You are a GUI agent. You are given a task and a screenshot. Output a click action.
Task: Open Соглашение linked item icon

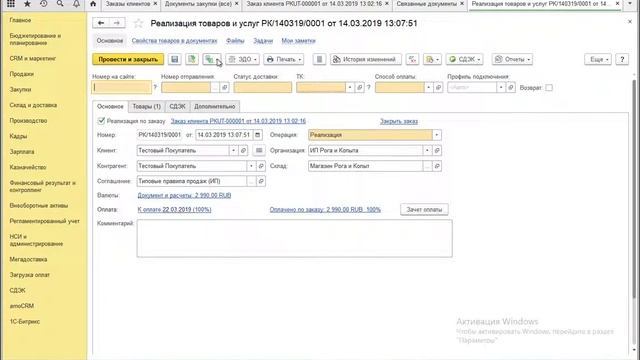[261, 181]
